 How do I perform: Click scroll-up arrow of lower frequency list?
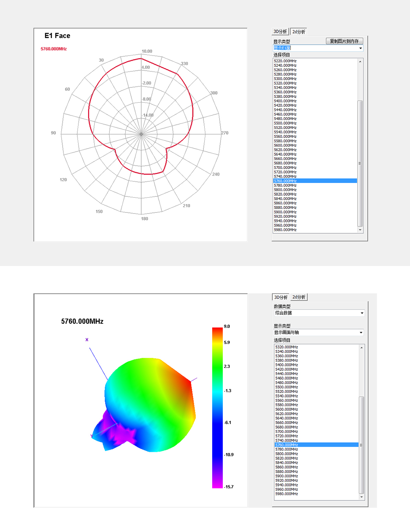(361, 348)
